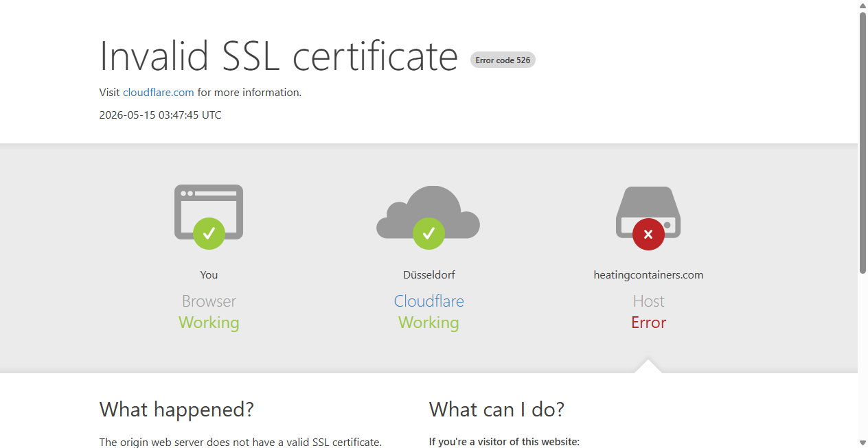Screen dimensions: 868x448
Task: Click the scrollbar up arrow
Action: [x=863, y=5]
